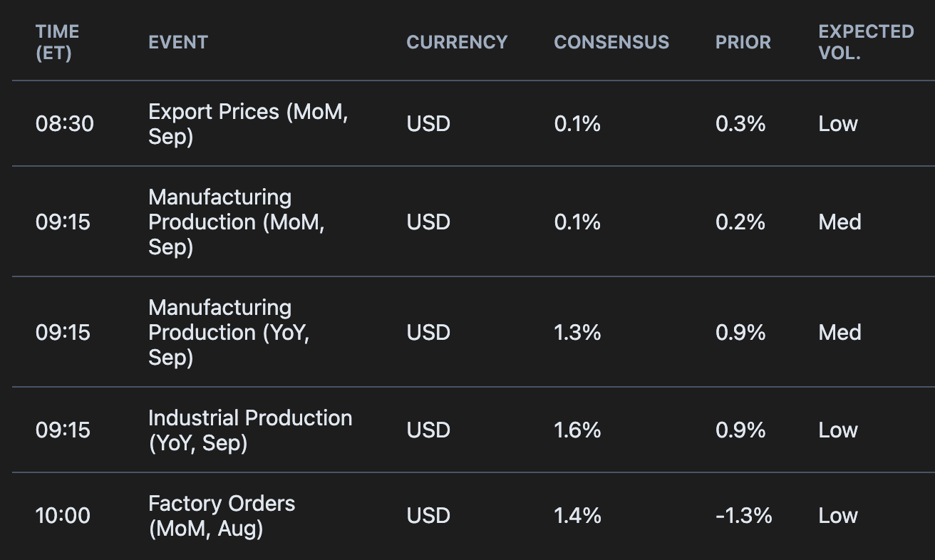Open Factory Orders (MoM, Aug) event
The image size is (935, 560).
(x=221, y=516)
